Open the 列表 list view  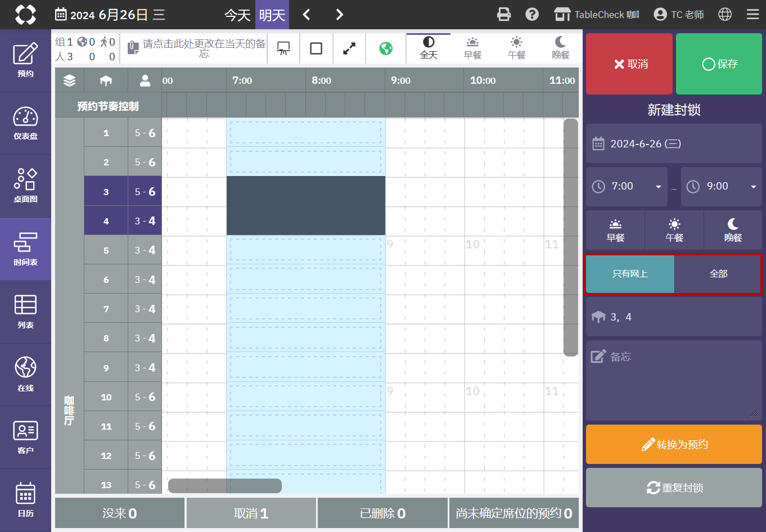tap(25, 312)
